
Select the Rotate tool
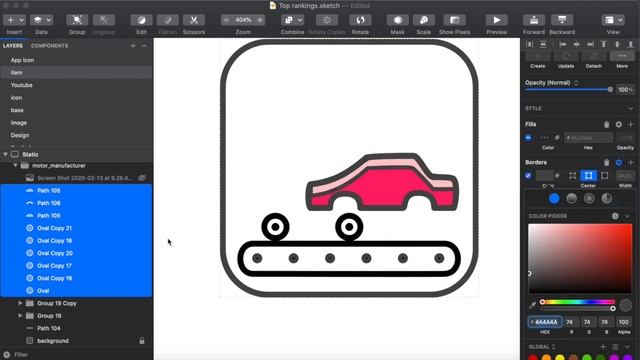pyautogui.click(x=360, y=20)
